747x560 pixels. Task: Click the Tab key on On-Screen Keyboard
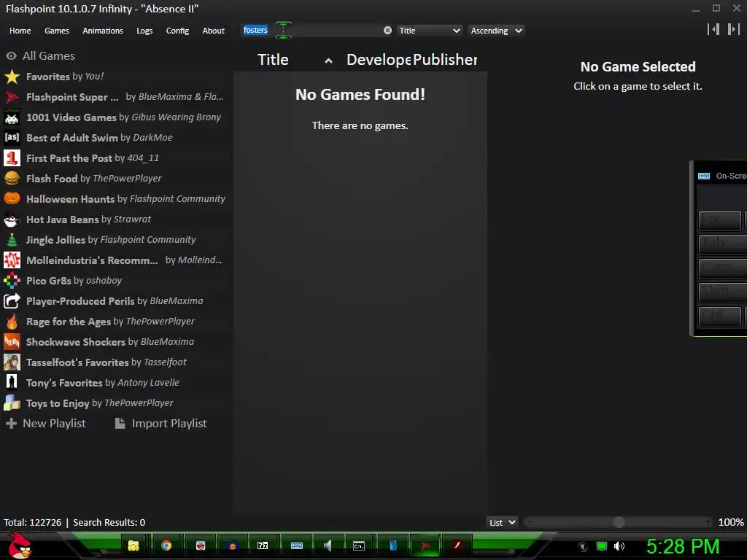click(723, 244)
